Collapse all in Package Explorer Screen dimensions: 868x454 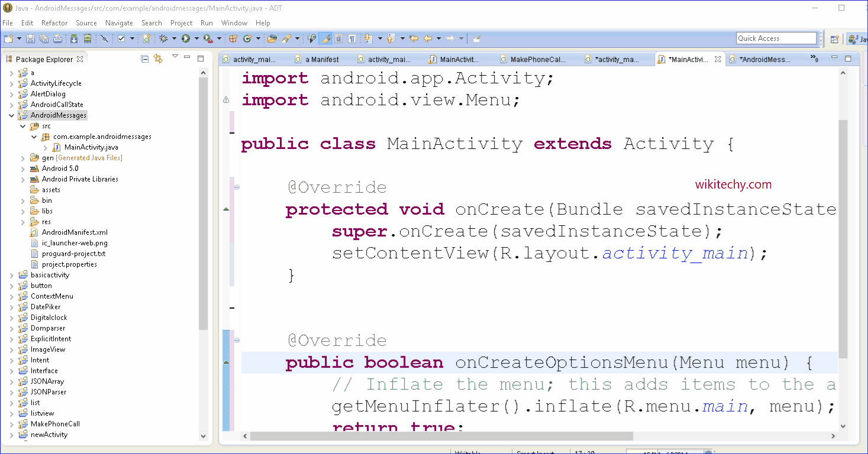pyautogui.click(x=145, y=59)
